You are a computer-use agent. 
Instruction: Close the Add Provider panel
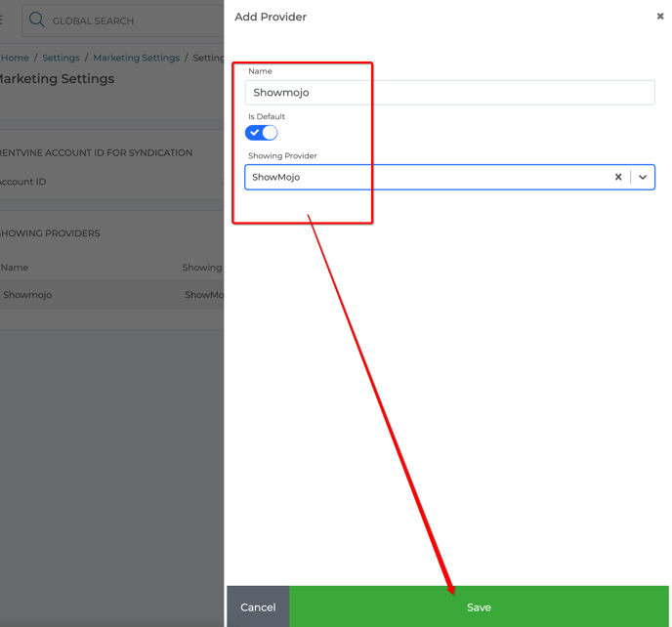click(660, 17)
